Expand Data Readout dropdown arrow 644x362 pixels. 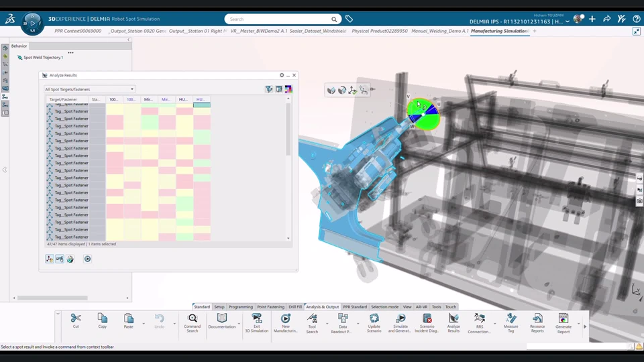[x=358, y=324]
